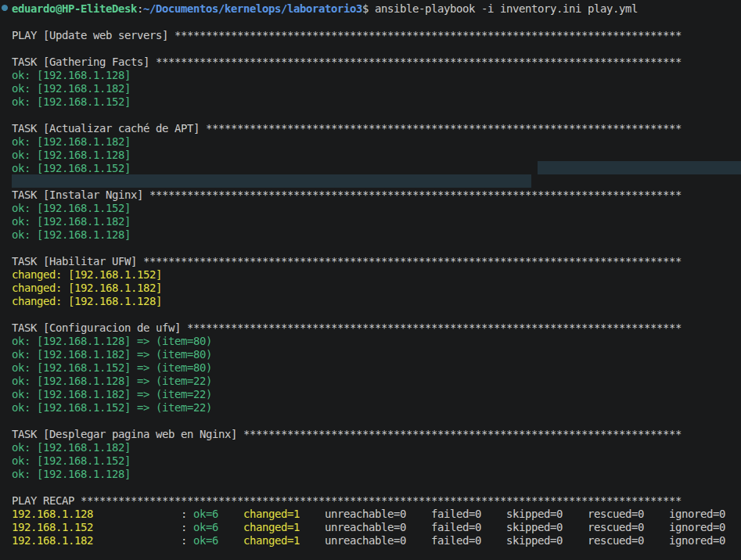Click ok: [192.168.1.128] under Actualizar caché de APT

(x=71, y=156)
